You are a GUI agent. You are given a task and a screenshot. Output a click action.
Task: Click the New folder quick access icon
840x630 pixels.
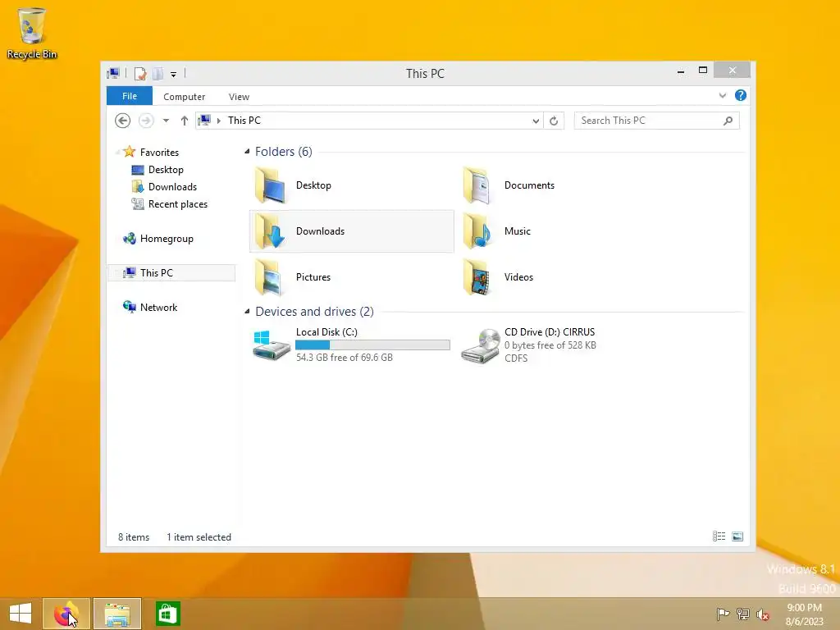click(157, 73)
